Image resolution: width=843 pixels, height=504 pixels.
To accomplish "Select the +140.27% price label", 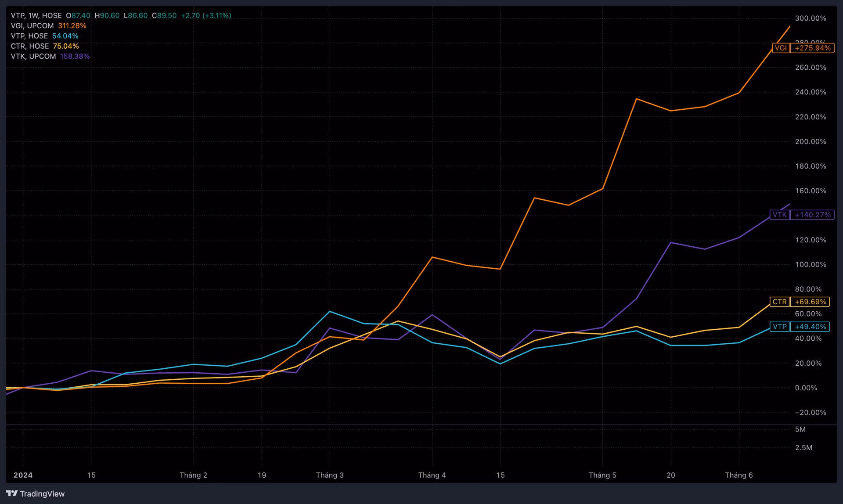I will [x=812, y=215].
